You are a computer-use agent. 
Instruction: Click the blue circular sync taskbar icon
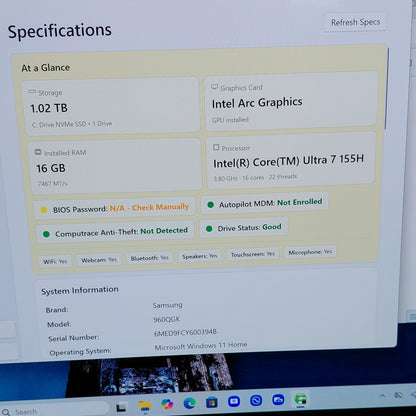256,400
